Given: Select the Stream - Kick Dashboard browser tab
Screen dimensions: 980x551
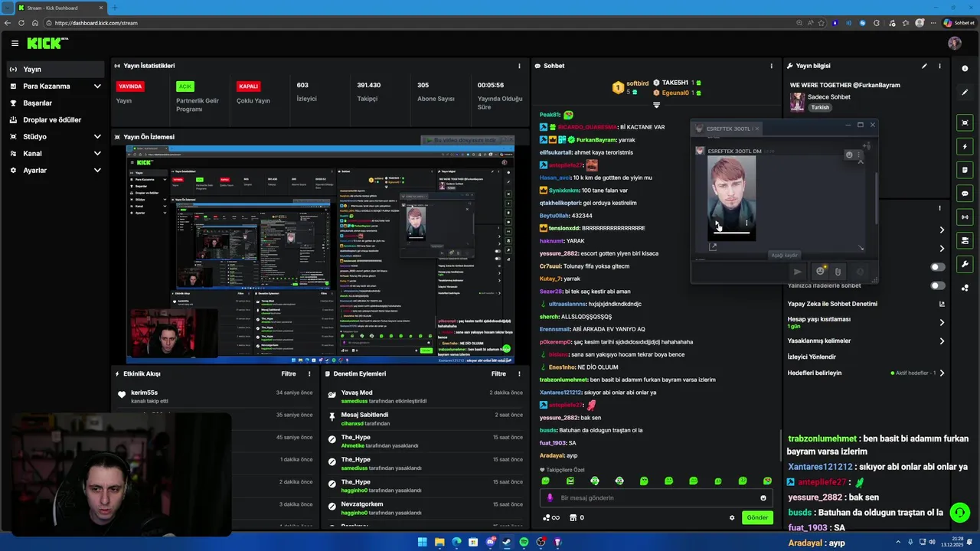Looking at the screenshot, I should 60,8.
